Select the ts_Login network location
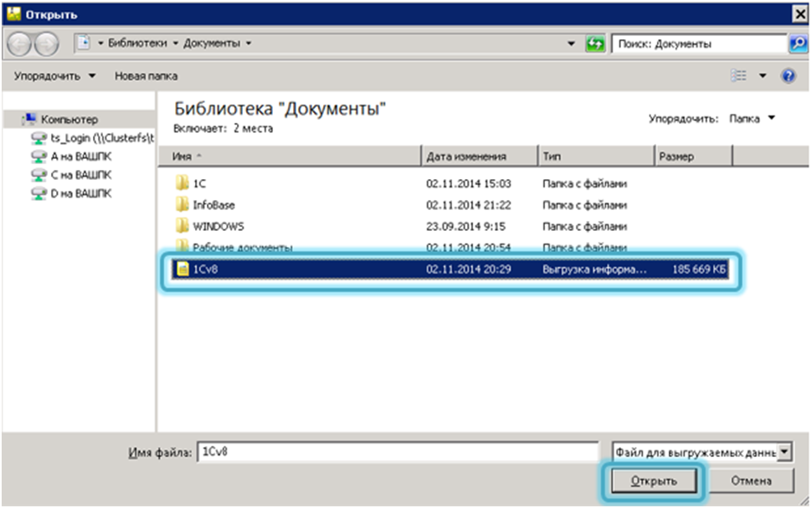 click(102, 138)
